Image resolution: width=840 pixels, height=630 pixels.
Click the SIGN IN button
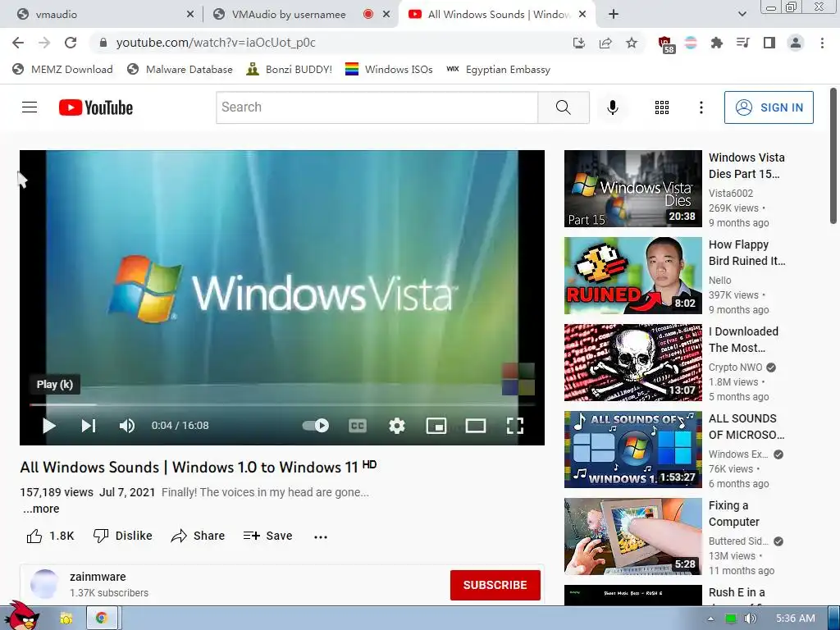(769, 107)
